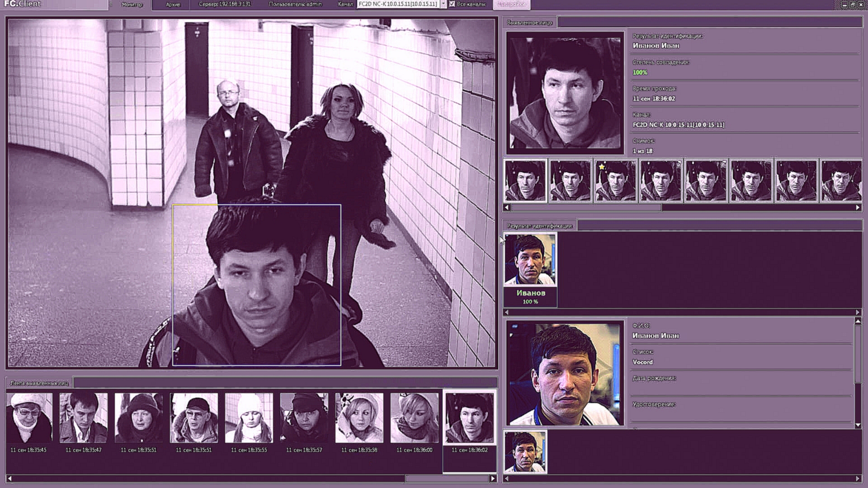Click the Пользователь admin label
The width and height of the screenshot is (868, 488).
click(x=296, y=4)
